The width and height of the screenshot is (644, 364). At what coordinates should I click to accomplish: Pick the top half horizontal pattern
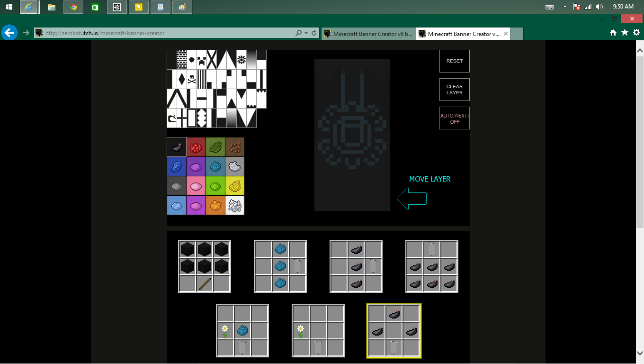(261, 60)
